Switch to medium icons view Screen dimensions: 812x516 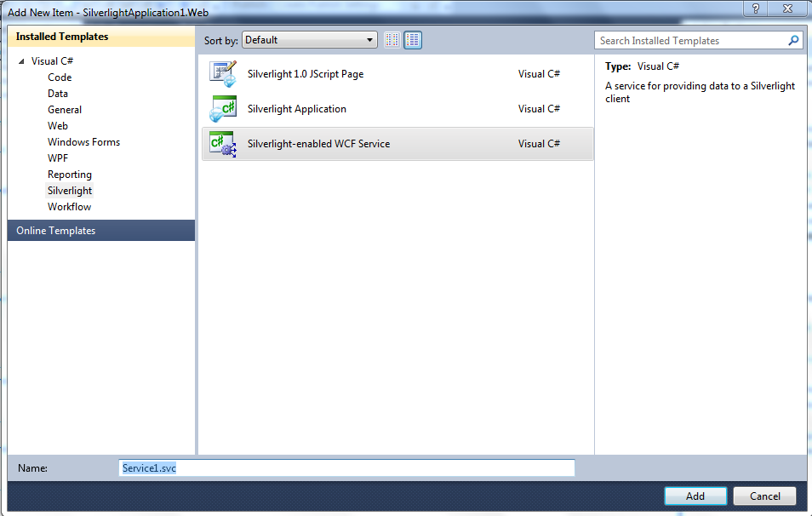point(412,39)
